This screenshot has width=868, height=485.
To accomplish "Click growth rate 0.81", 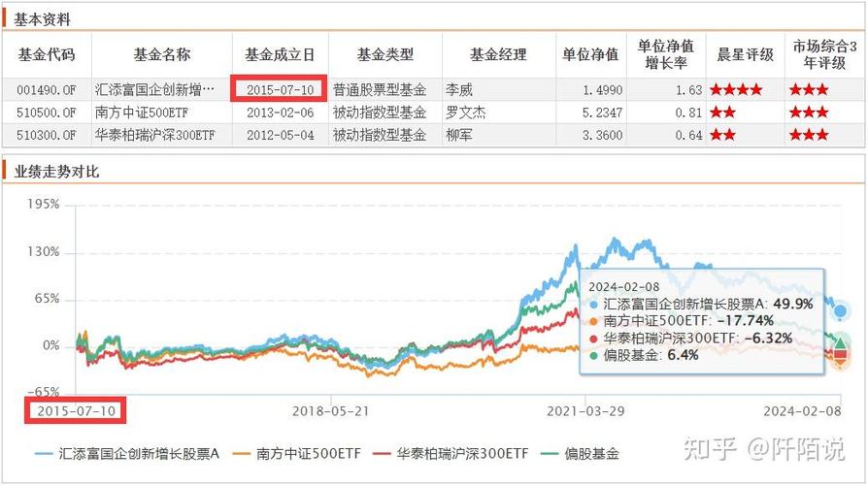I will [x=688, y=113].
